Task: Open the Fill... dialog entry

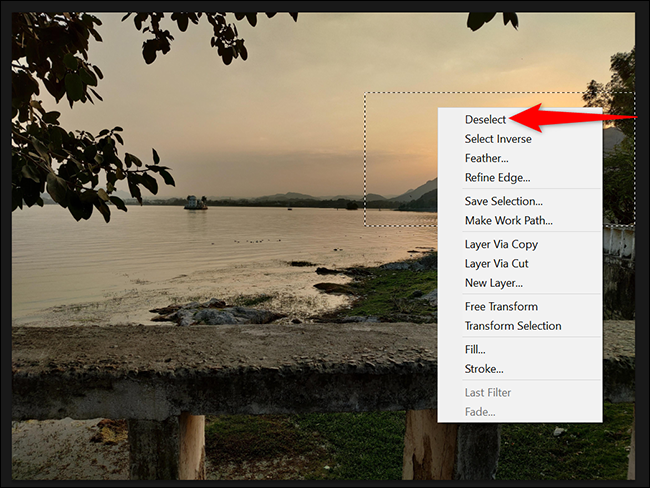Action: 475,349
